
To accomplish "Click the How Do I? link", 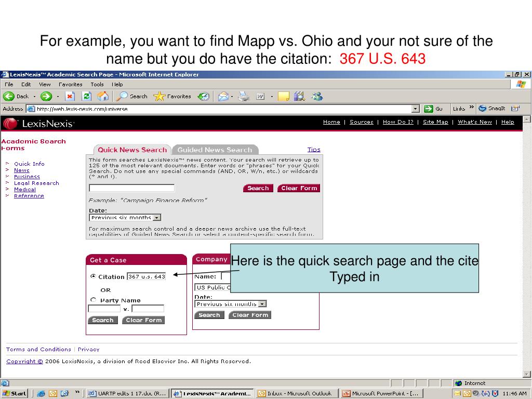I will [x=398, y=122].
